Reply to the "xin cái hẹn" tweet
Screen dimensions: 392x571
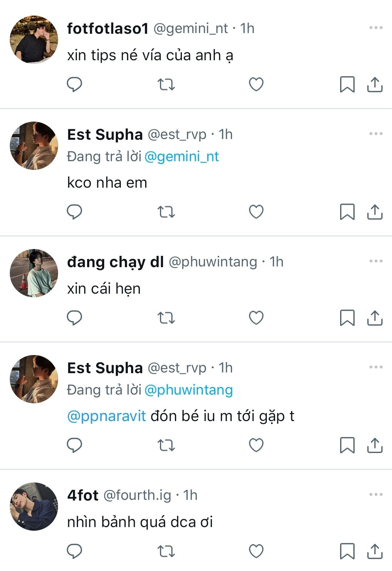pos(74,318)
